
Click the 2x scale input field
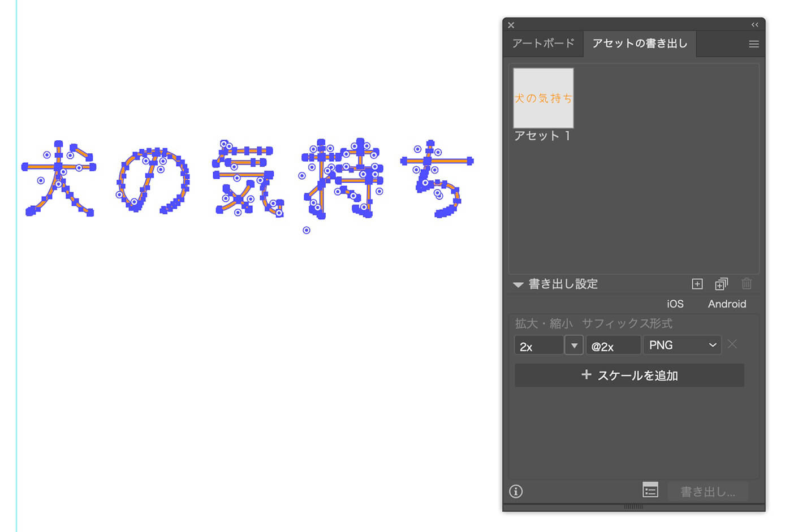pyautogui.click(x=538, y=345)
